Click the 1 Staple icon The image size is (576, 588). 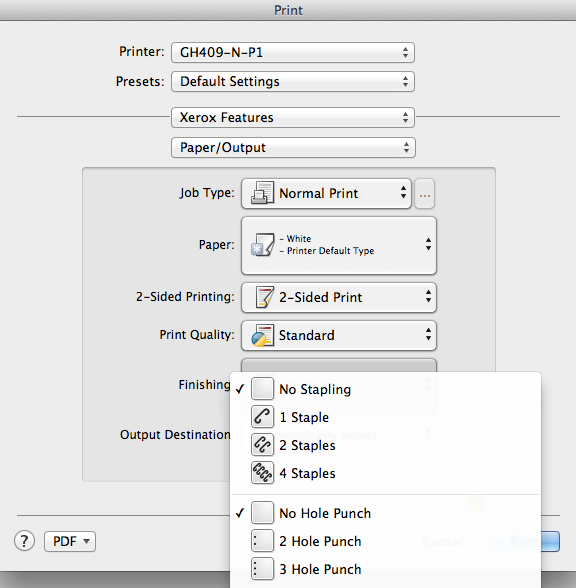click(x=262, y=417)
